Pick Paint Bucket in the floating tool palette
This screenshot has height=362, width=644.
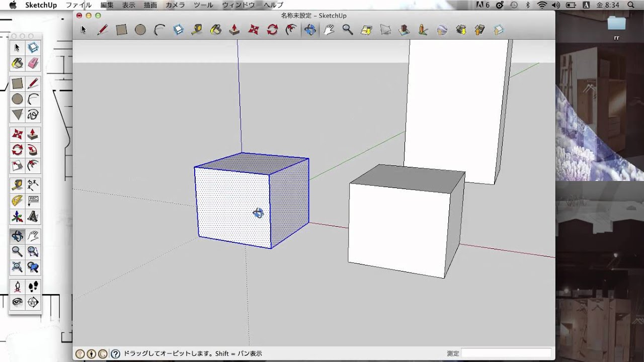point(17,63)
